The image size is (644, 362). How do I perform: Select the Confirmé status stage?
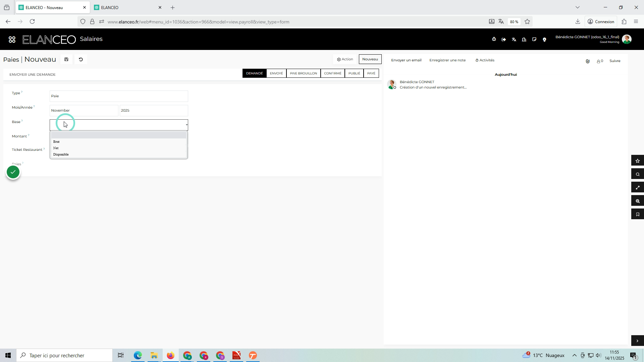point(332,73)
